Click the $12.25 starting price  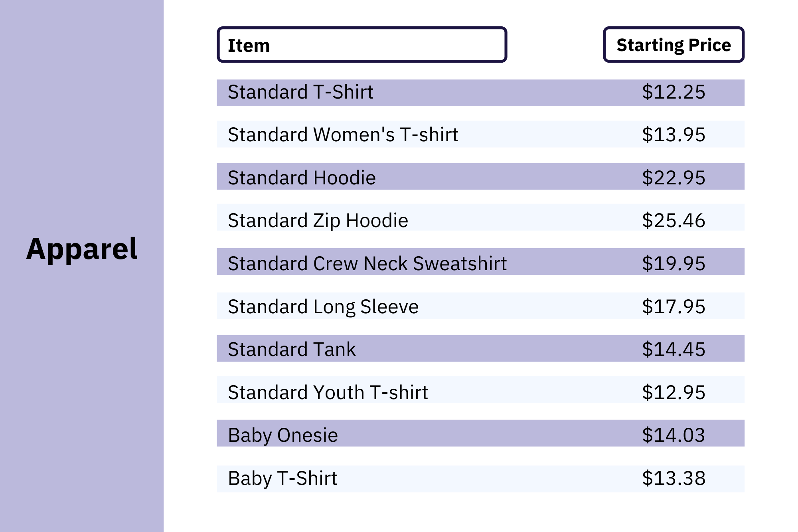(x=674, y=92)
